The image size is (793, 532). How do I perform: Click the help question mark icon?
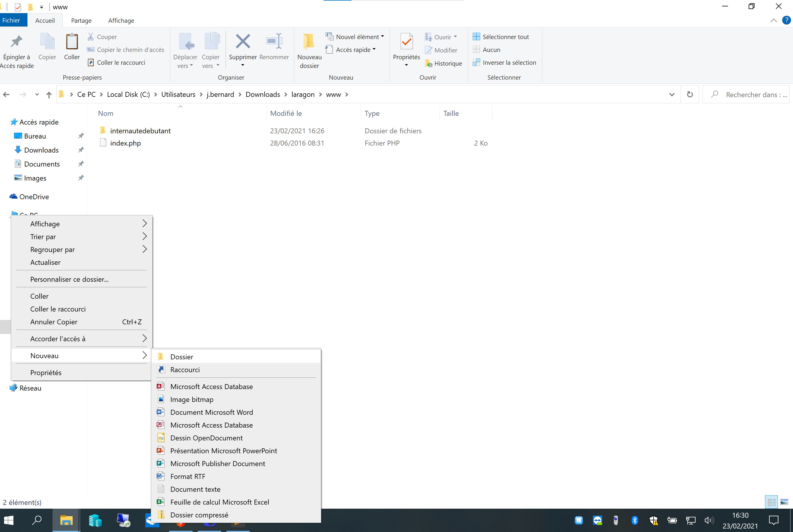click(786, 20)
